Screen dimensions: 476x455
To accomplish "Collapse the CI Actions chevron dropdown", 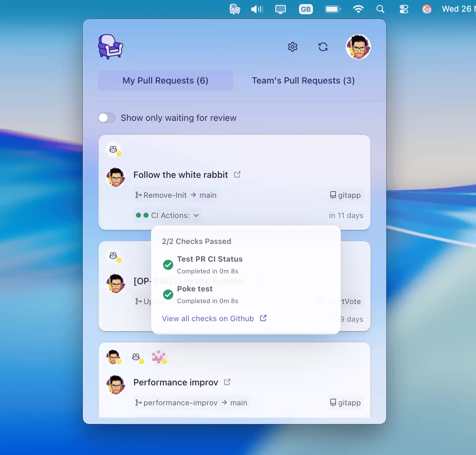I will point(196,215).
